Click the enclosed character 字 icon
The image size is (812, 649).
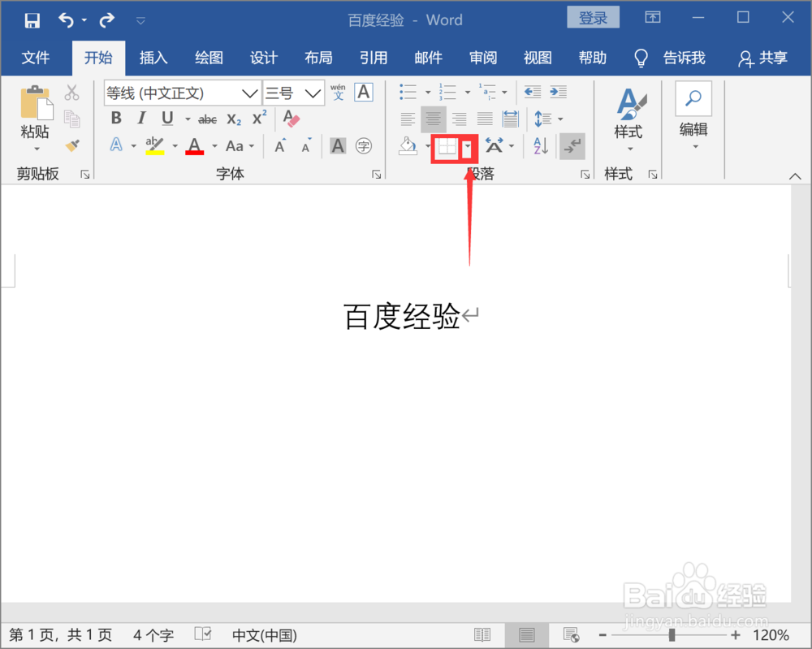coord(364,146)
